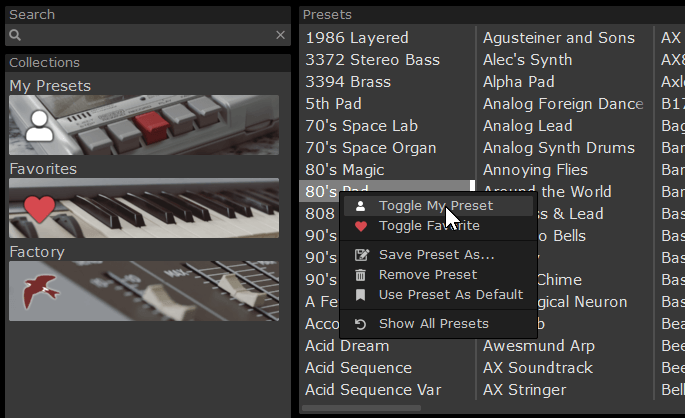Select the Alpha Pad preset
Screen dimensions: 685x418
(519, 82)
